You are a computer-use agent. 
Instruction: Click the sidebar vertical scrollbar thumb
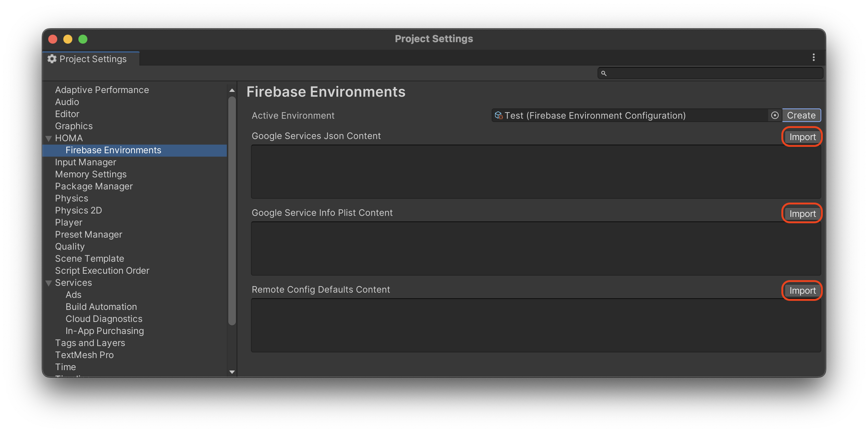click(x=232, y=211)
